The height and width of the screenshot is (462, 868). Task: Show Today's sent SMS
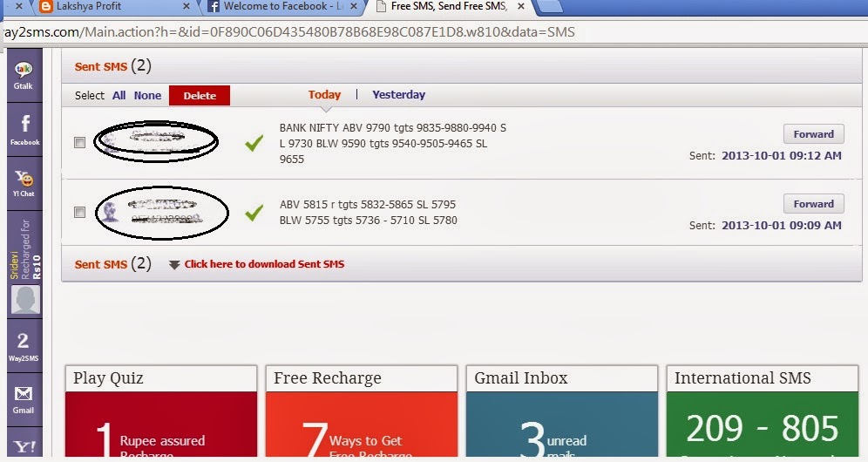tap(324, 95)
